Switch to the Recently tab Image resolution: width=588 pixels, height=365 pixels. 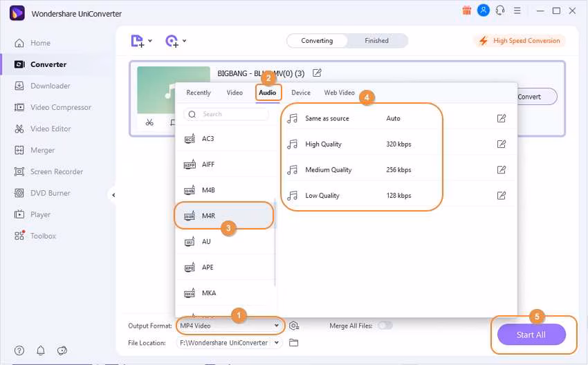pos(199,93)
